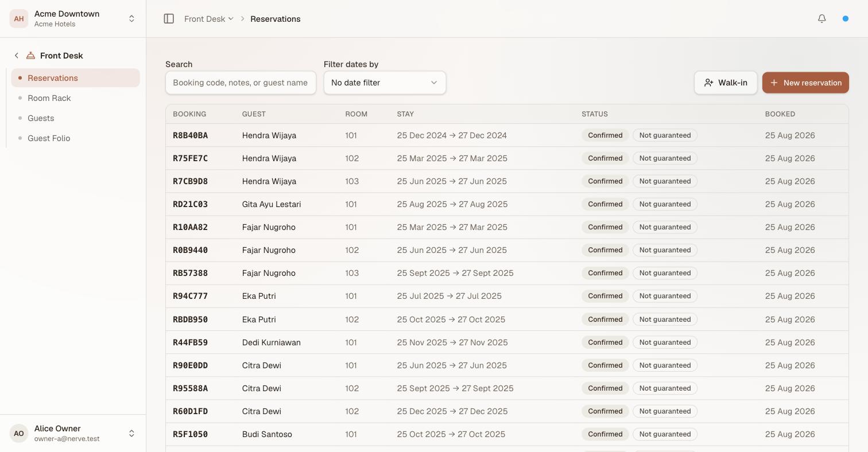Open booking R95588A

[190, 388]
